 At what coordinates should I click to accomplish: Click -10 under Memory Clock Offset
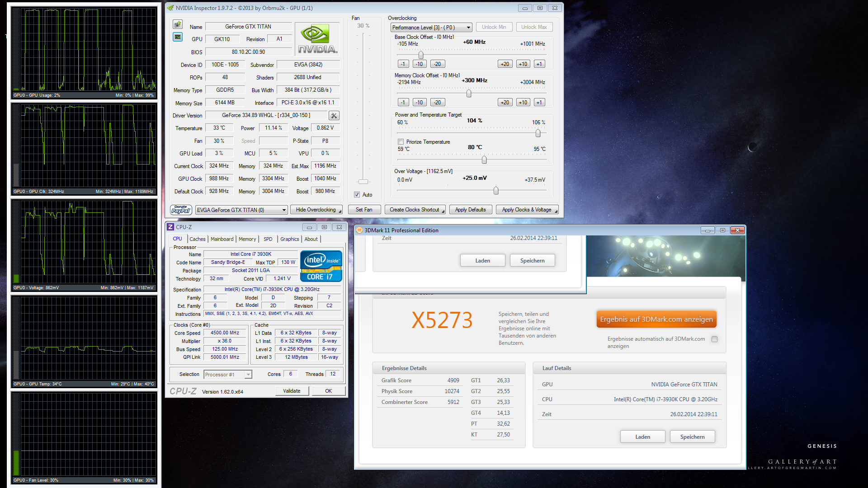point(420,103)
